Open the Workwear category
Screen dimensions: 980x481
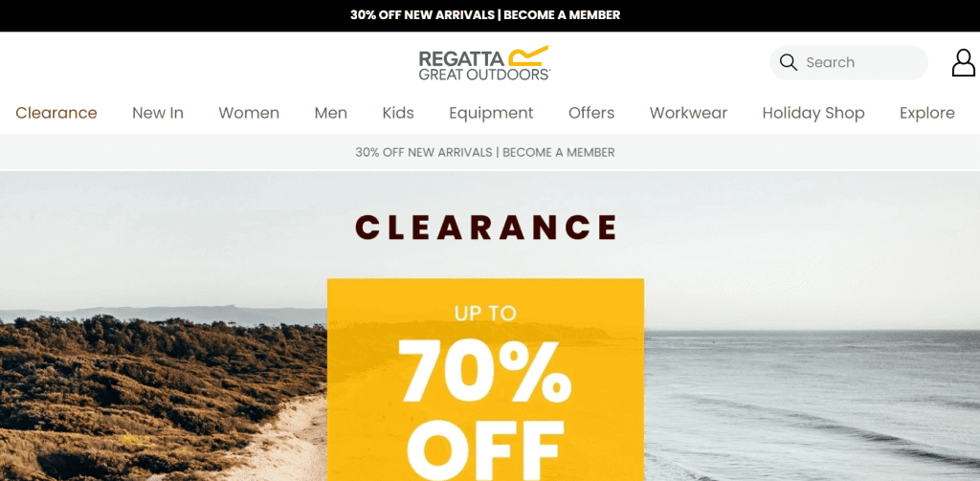click(688, 113)
